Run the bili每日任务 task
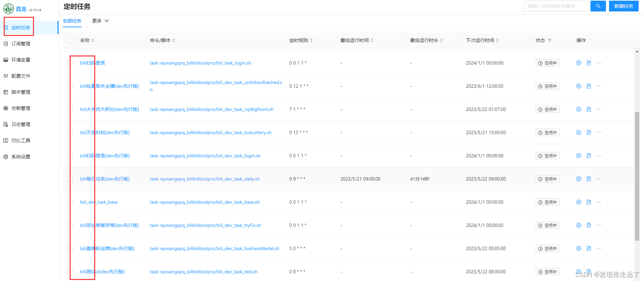Screen dimensions: 644x281 click(x=578, y=179)
